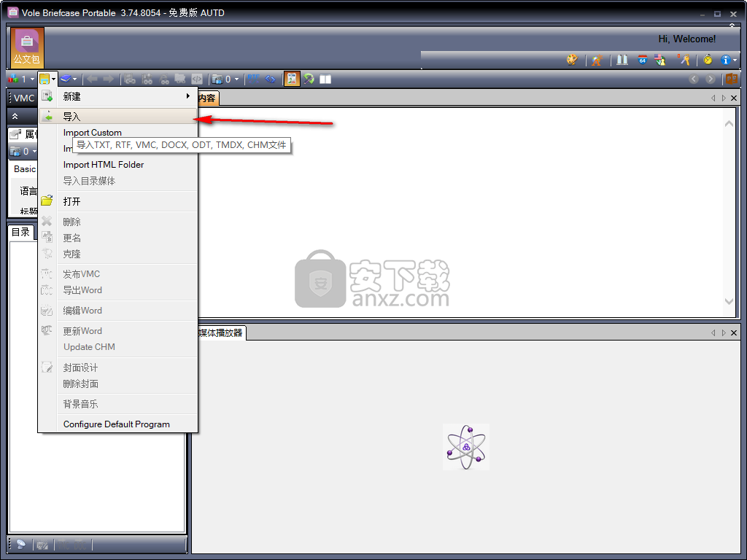747x560 pixels.
Task: Click Update CHM menu item
Action: pos(117,347)
